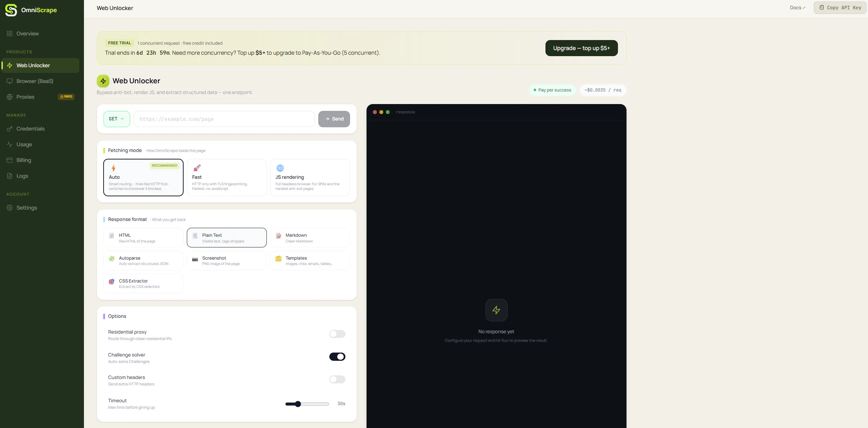Image resolution: width=868 pixels, height=428 pixels.
Task: Open Settings in the sidebar
Action: tap(40, 208)
